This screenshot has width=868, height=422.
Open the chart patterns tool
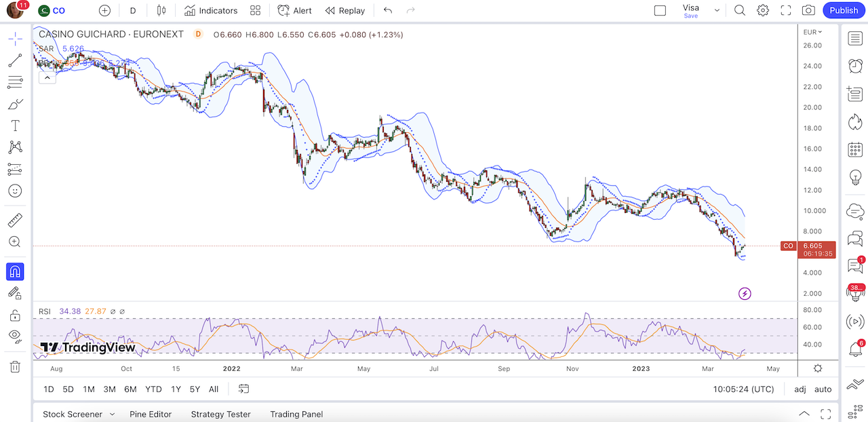pyautogui.click(x=15, y=147)
